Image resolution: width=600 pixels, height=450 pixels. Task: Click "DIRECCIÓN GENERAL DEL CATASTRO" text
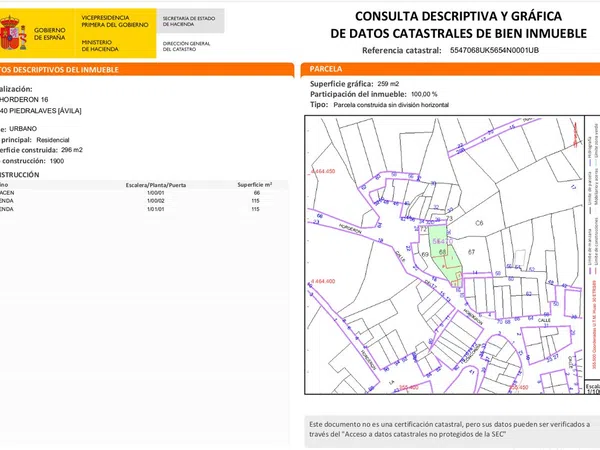(x=186, y=46)
